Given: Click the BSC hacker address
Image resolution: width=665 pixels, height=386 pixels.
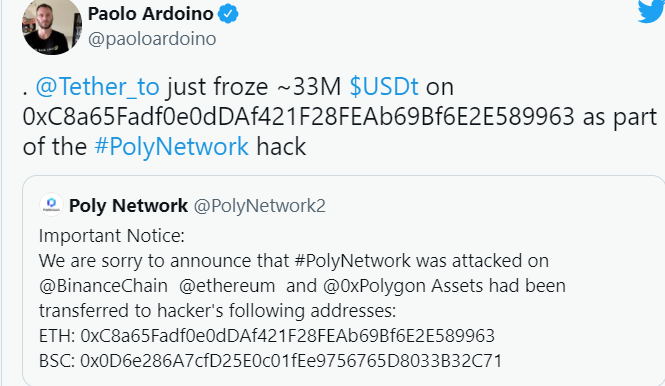Looking at the screenshot, I should pyautogui.click(x=291, y=361).
